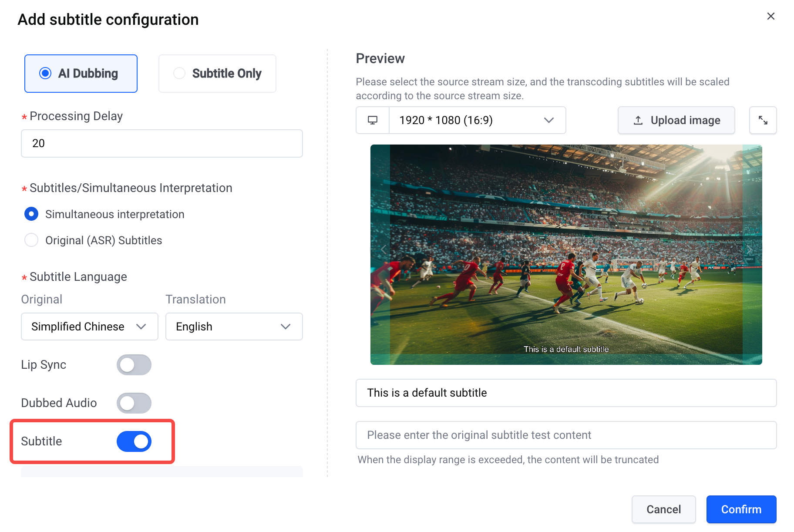Select the AI Dubbing mode option

[x=81, y=74]
